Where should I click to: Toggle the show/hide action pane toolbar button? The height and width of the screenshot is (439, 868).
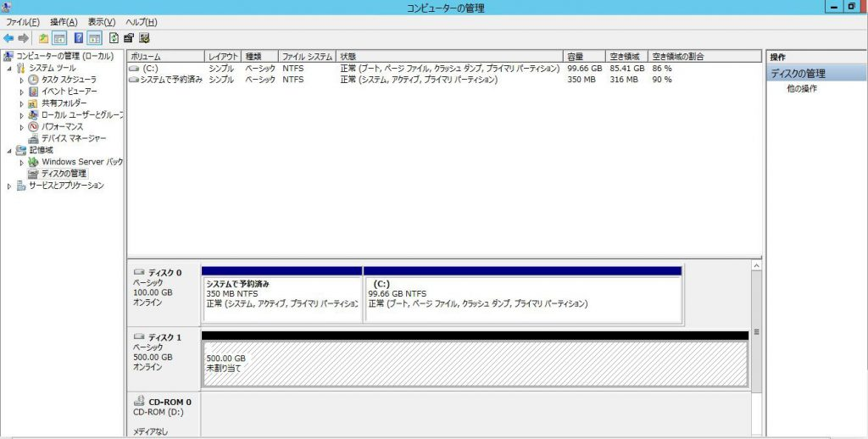[x=94, y=38]
